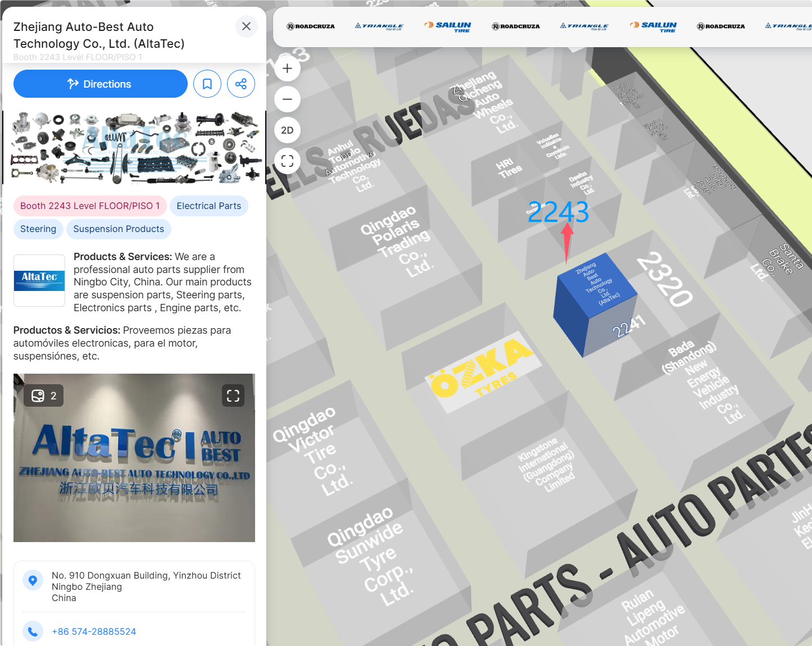Select the Qingdao Sunwide Tyre Corp. booth
This screenshot has height=646, width=812.
coord(371,556)
